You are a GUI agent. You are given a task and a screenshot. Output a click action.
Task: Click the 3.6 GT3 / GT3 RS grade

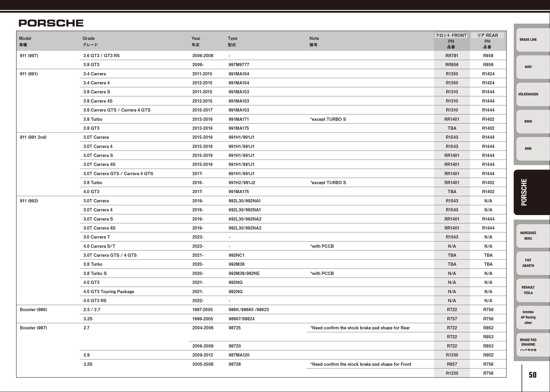[x=101, y=56]
